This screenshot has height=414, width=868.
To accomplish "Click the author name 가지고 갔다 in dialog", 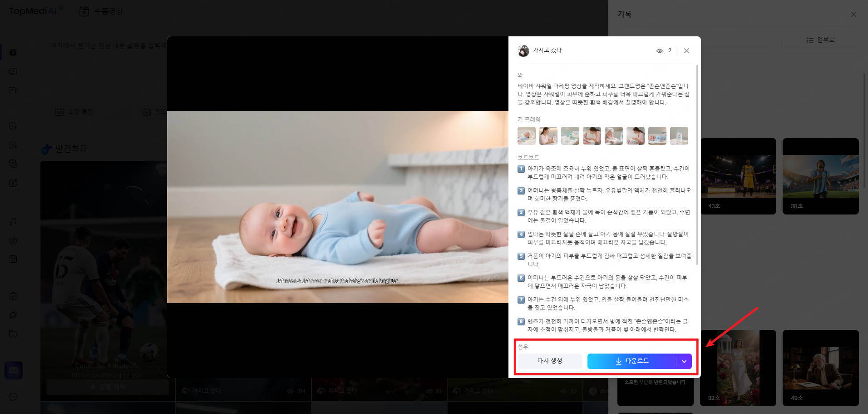I will point(547,50).
